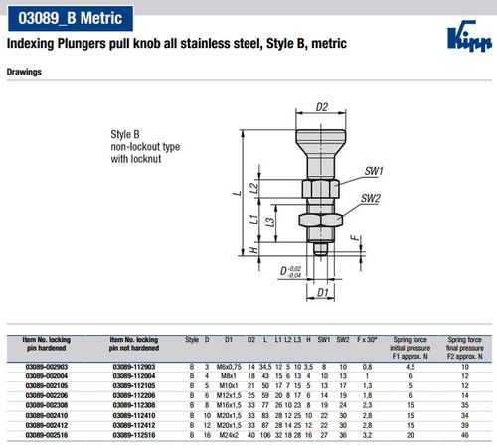Select item number 03089-002308
The image size is (497, 448).
pyautogui.click(x=47, y=405)
